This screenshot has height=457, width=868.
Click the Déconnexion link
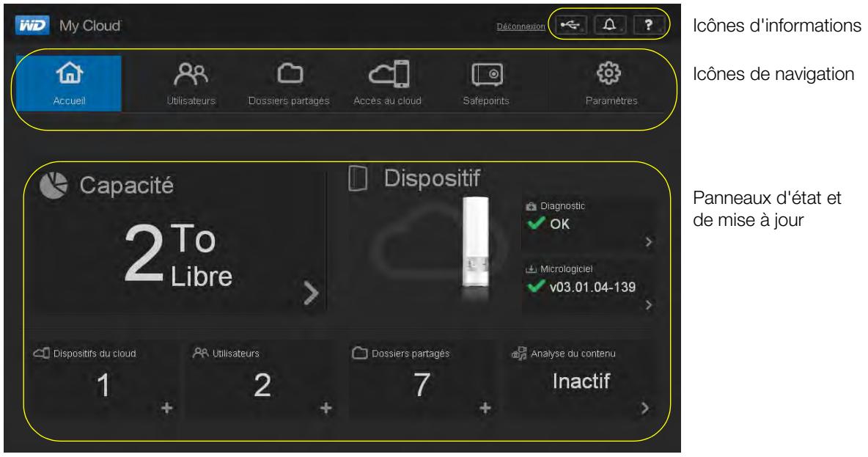[x=521, y=26]
